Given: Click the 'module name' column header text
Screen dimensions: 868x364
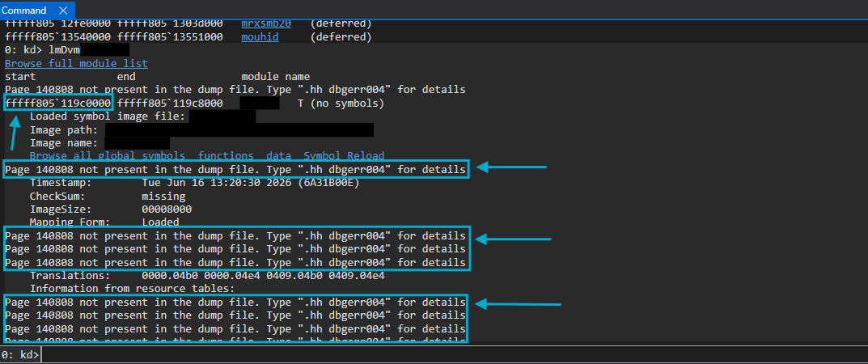Looking at the screenshot, I should click(x=276, y=76).
